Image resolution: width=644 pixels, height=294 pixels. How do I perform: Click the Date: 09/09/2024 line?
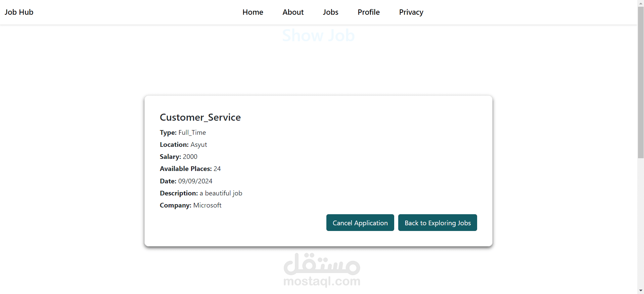[x=186, y=181]
